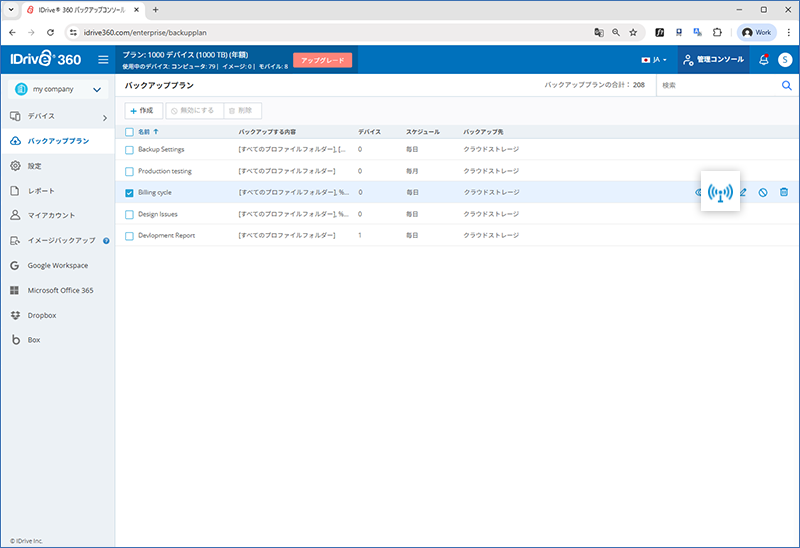Tick the select-all checkbox in header
This screenshot has width=800, height=548.
(x=129, y=131)
